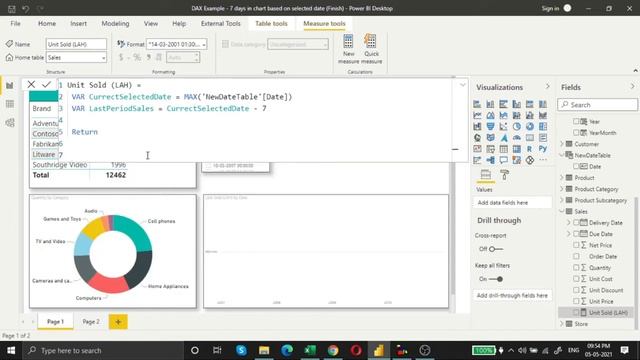The width and height of the screenshot is (640, 360).
Task: Insert an R script visual
Action: pos(530,149)
